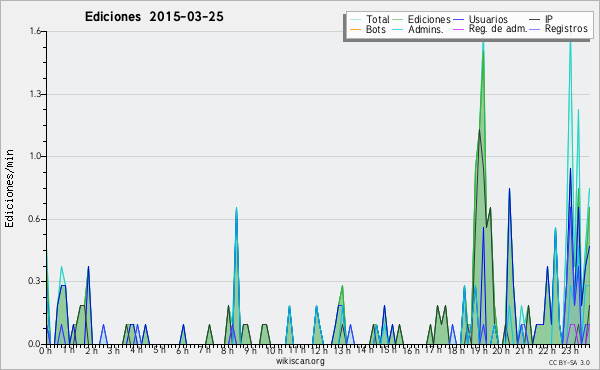
Task: Click the orange Bots legend line swatch
Action: [355, 29]
